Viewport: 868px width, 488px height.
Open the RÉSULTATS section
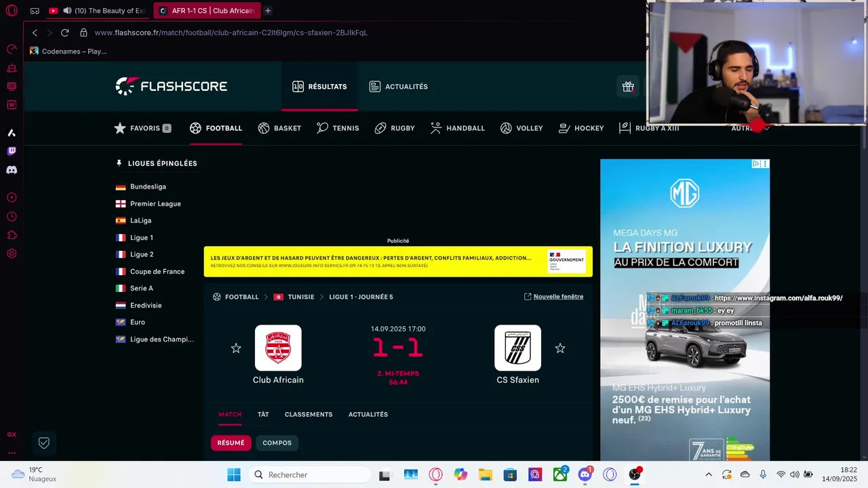coord(319,87)
